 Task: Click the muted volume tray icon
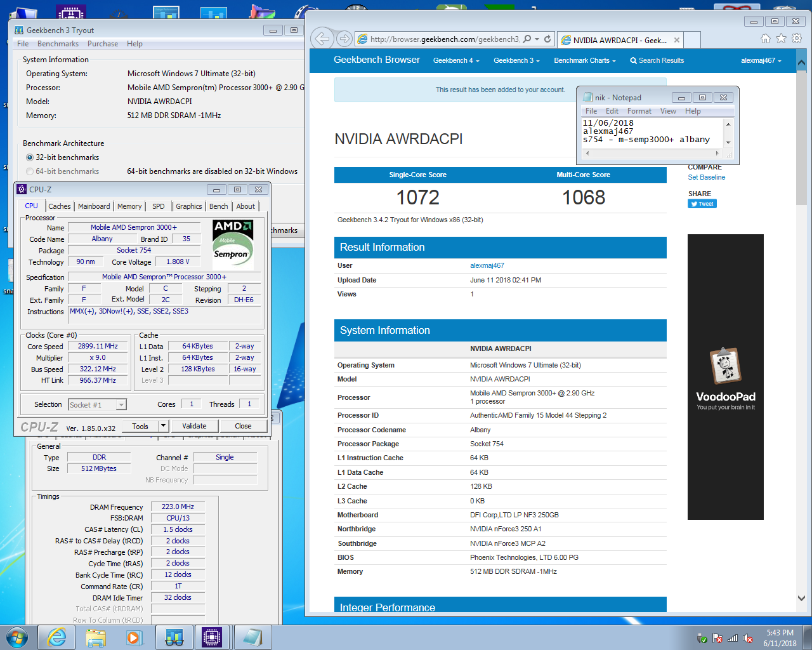[x=748, y=638]
